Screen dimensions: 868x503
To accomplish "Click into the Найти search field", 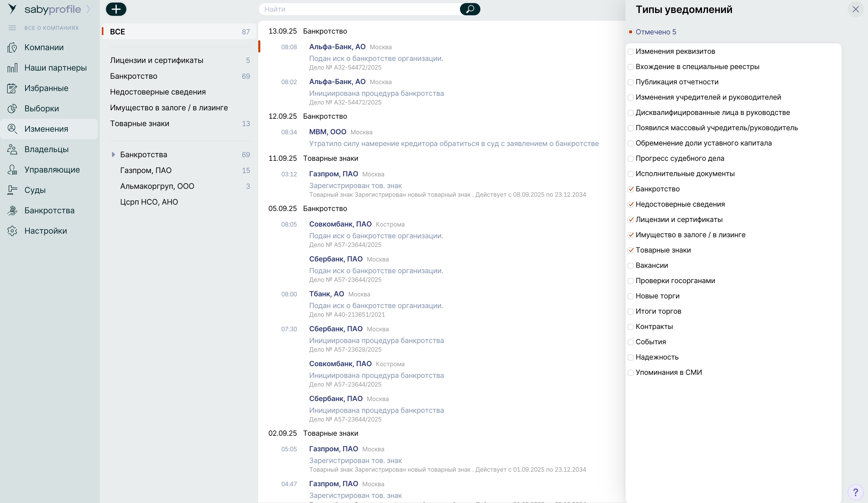I will tap(358, 9).
